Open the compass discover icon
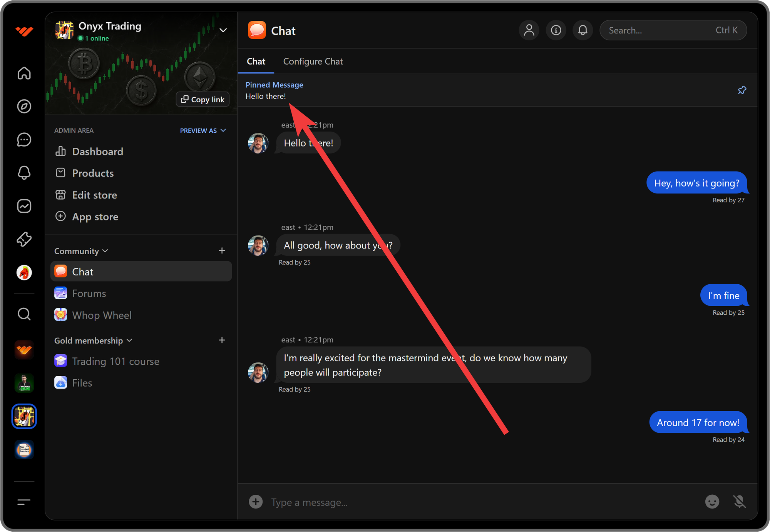The width and height of the screenshot is (770, 532). (24, 107)
